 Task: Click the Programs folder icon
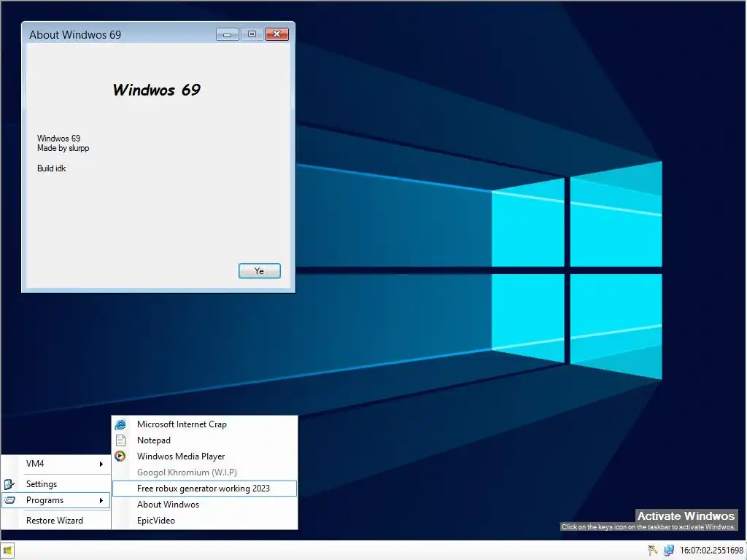coord(9,500)
